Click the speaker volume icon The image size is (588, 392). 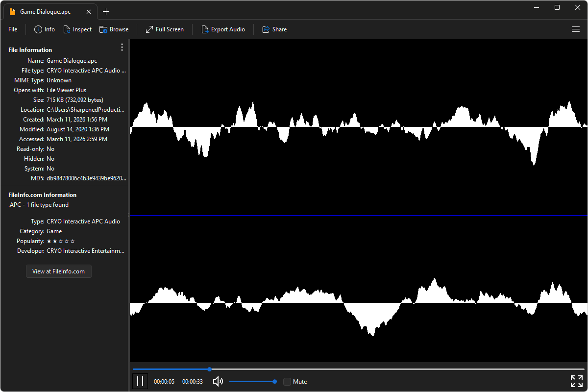(218, 381)
